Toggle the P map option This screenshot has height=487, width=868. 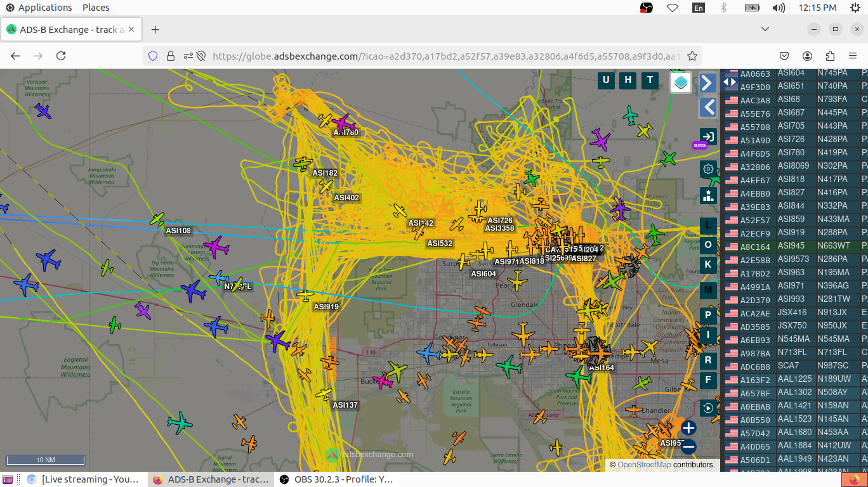[708, 315]
